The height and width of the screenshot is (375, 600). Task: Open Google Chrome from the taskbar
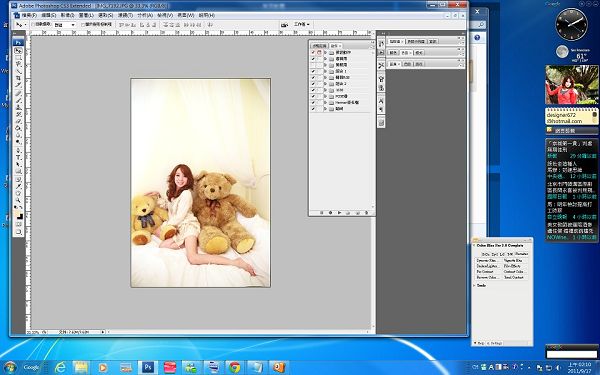tap(234, 367)
